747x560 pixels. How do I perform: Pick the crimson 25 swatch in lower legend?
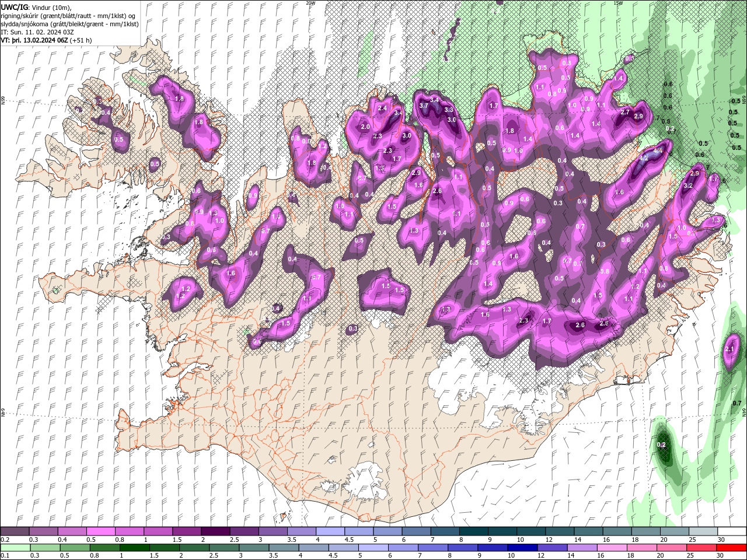click(x=701, y=548)
